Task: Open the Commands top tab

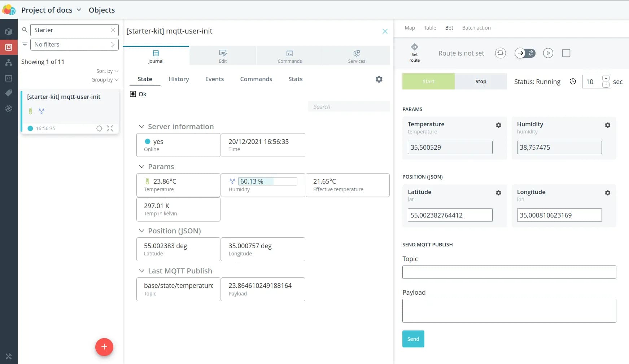Action: pyautogui.click(x=289, y=56)
